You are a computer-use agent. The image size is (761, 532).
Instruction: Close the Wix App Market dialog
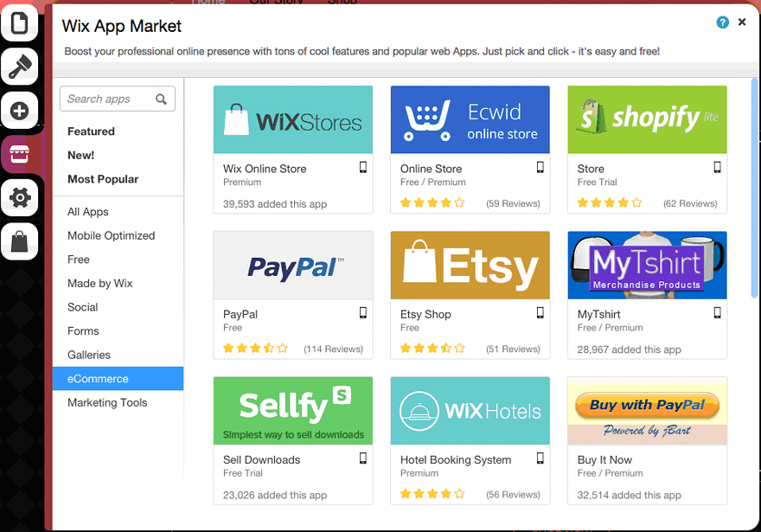point(742,22)
